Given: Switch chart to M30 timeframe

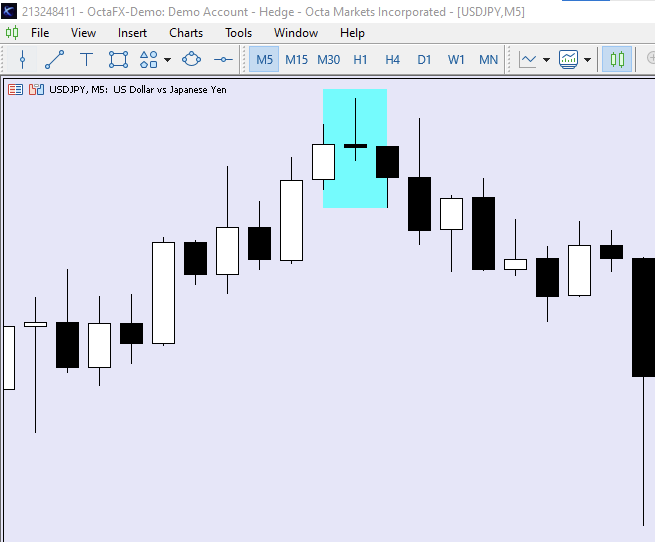Looking at the screenshot, I should [328, 60].
